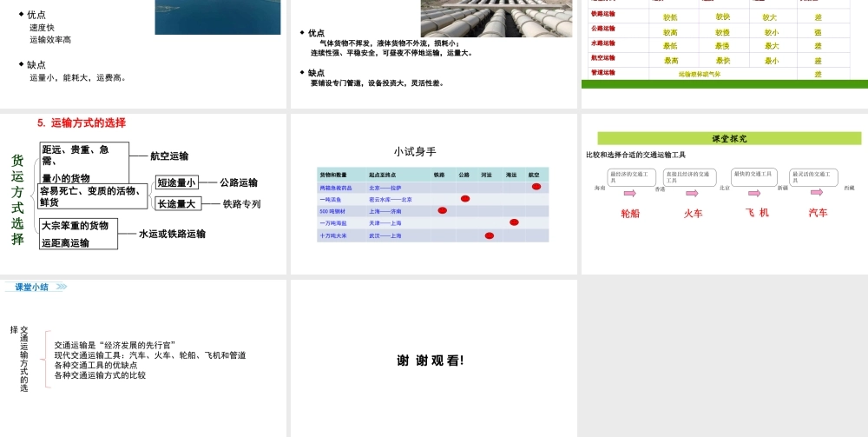
Task: Click the blue chevron arrows beside 课堂小结
Action: click(x=62, y=287)
